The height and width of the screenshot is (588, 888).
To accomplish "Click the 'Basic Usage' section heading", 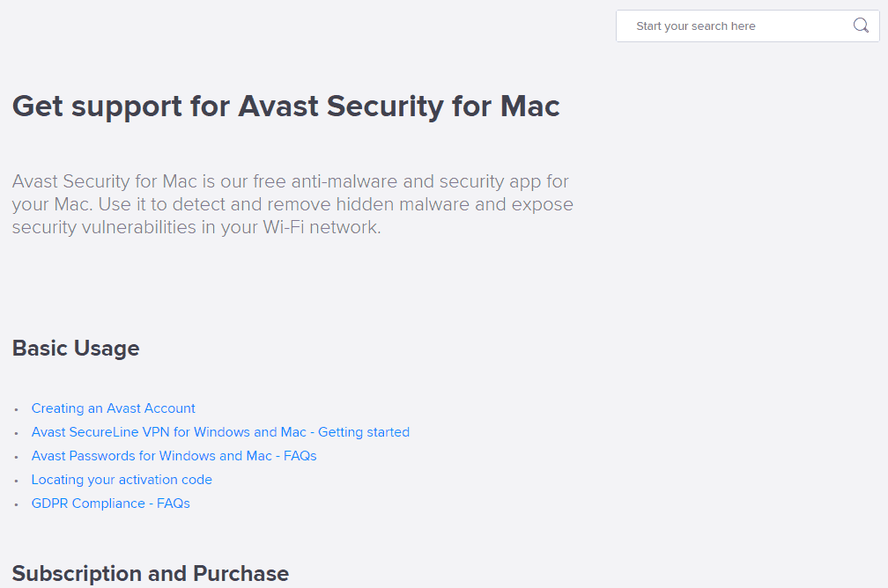I will [76, 349].
